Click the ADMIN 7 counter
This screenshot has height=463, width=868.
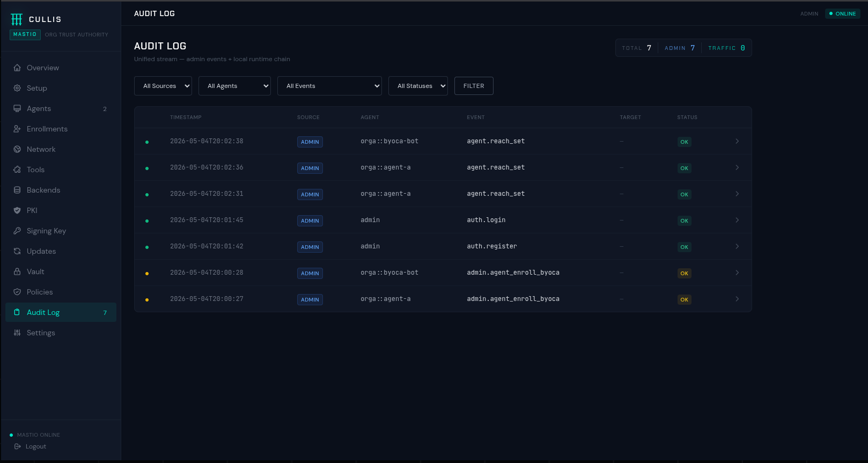(680, 48)
